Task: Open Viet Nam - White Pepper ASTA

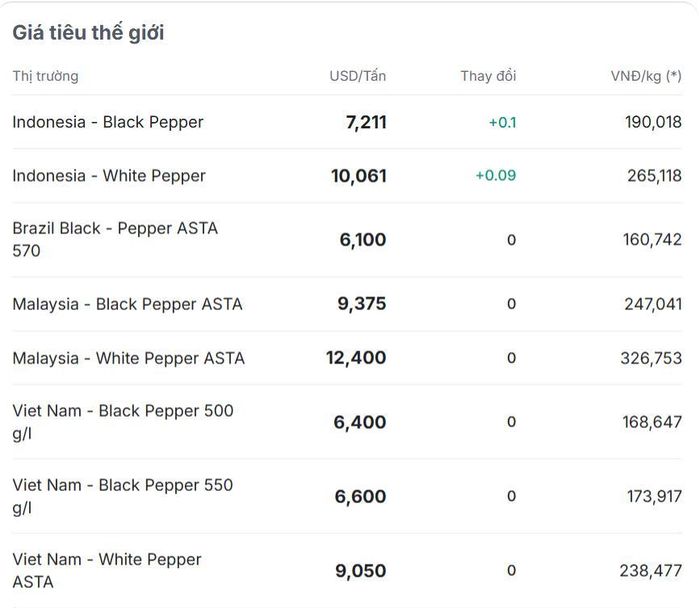Action: coord(347,571)
